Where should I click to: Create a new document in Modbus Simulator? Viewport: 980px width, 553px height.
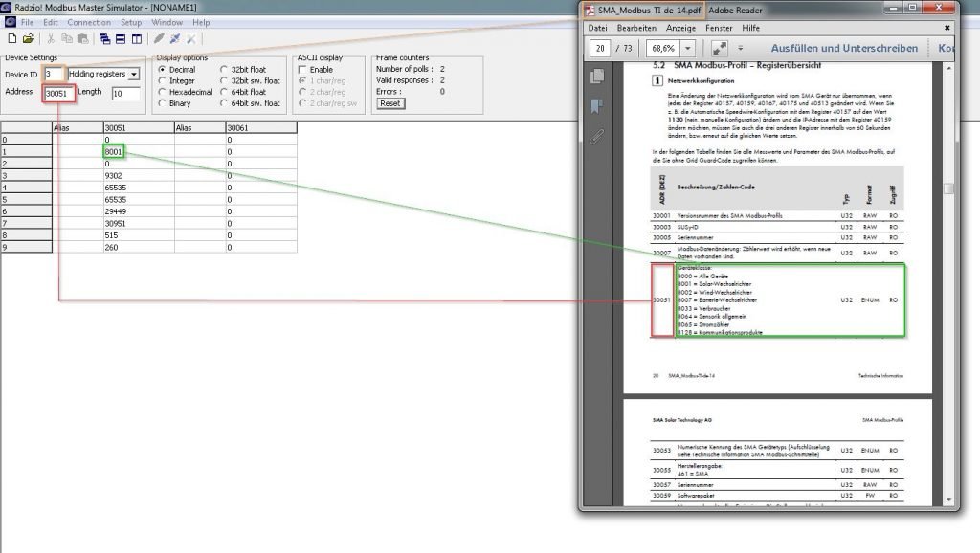pos(11,38)
